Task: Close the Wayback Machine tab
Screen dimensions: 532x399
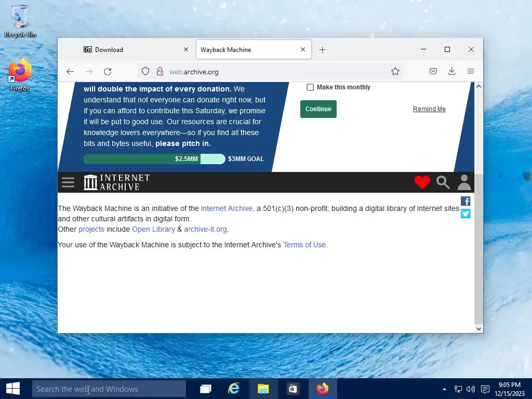Action: pyautogui.click(x=303, y=49)
